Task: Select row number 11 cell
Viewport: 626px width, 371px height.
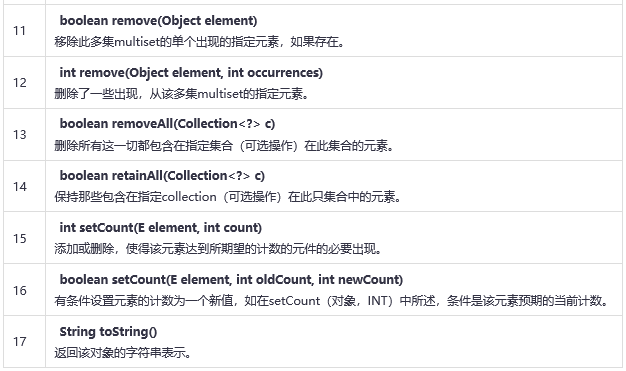Action: pos(24,31)
